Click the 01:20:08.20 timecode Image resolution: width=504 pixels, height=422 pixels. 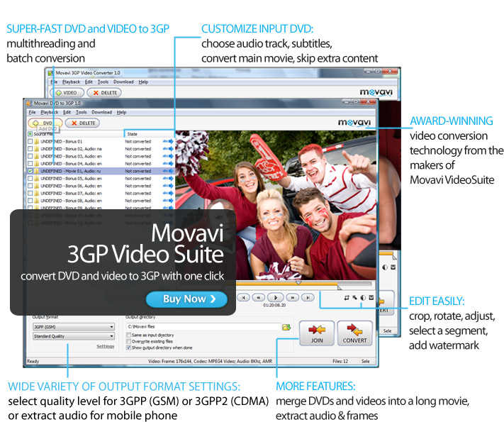(x=274, y=305)
